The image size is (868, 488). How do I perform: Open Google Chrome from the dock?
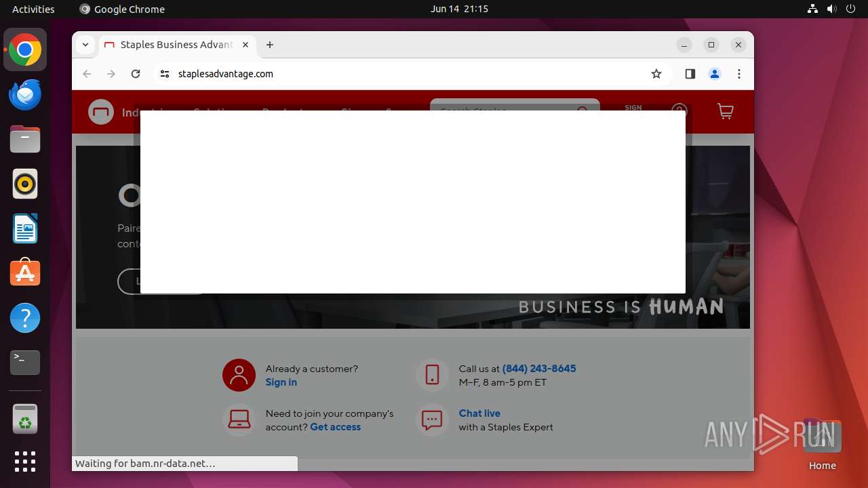click(25, 50)
